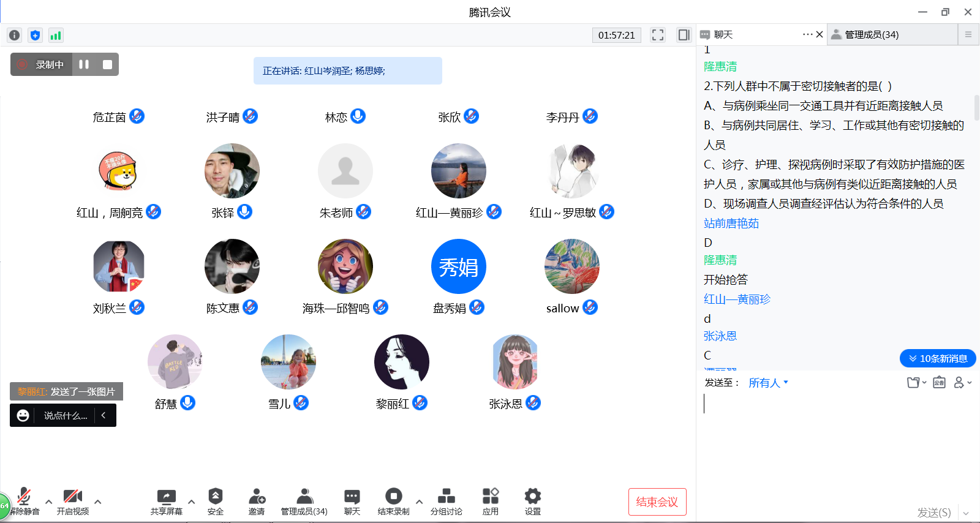
Task: Open 设置 settings
Action: [533, 502]
